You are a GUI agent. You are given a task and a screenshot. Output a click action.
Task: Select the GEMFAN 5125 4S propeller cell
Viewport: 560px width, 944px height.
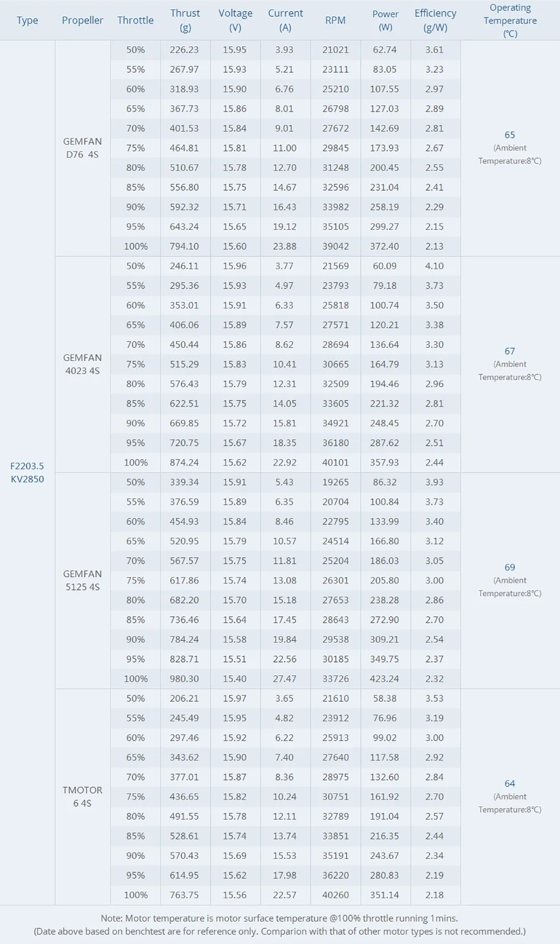[x=83, y=580]
